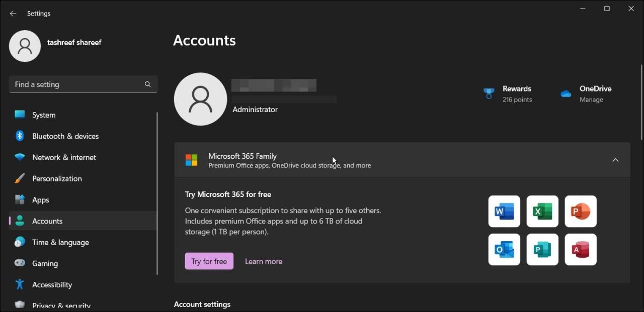The height and width of the screenshot is (312, 644).
Task: Click the Microsoft 365 Family header text
Action: [x=243, y=156]
